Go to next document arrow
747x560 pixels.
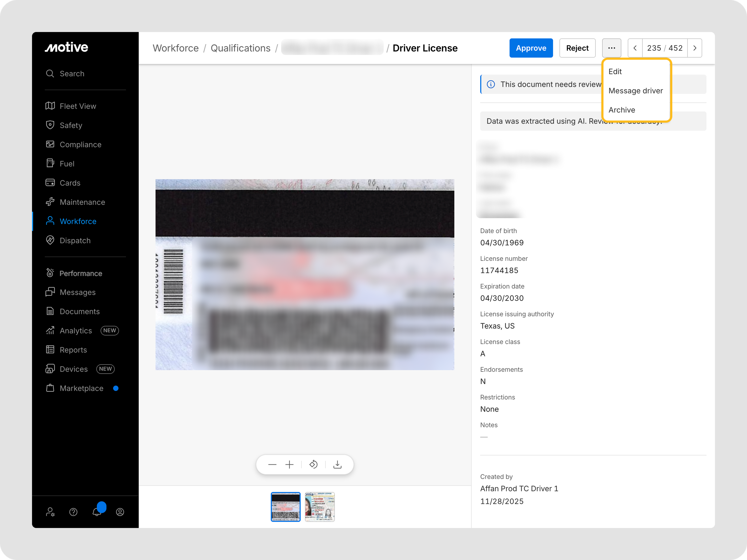(695, 48)
